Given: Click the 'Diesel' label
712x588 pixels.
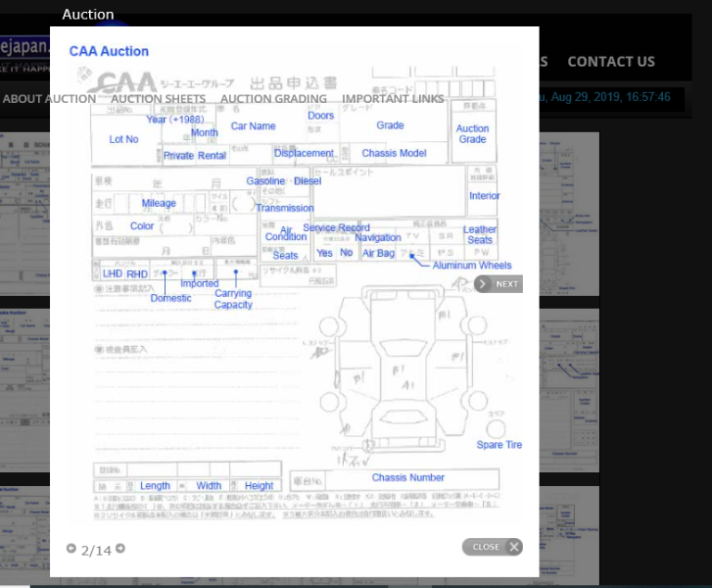Looking at the screenshot, I should 308,181.
